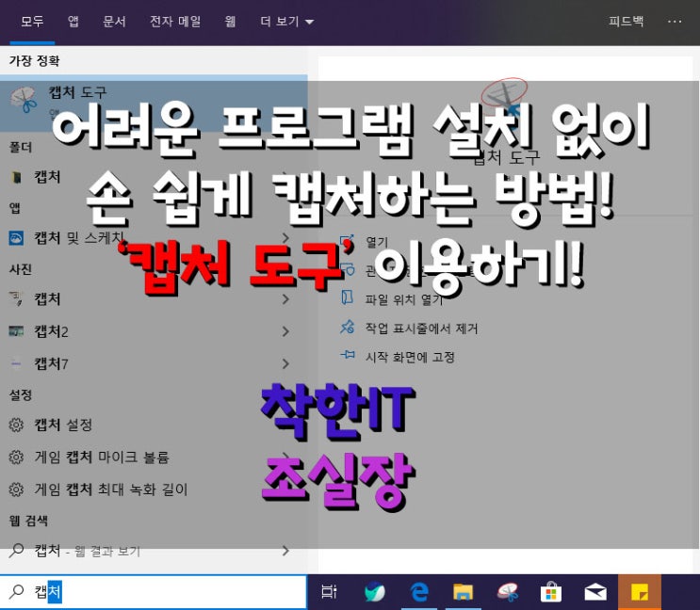Click the folder icon beside 파일 위치 열기
This screenshot has width=700, height=610.
[348, 297]
